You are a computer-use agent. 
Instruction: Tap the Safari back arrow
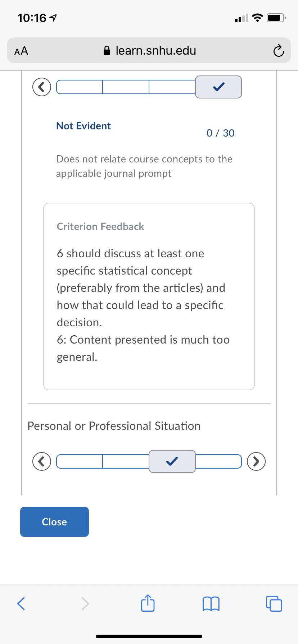21,604
